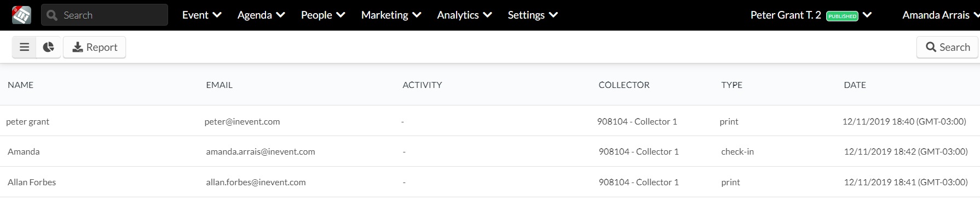Open the Search button on the right
Image resolution: width=980 pixels, height=206 pixels.
point(948,47)
